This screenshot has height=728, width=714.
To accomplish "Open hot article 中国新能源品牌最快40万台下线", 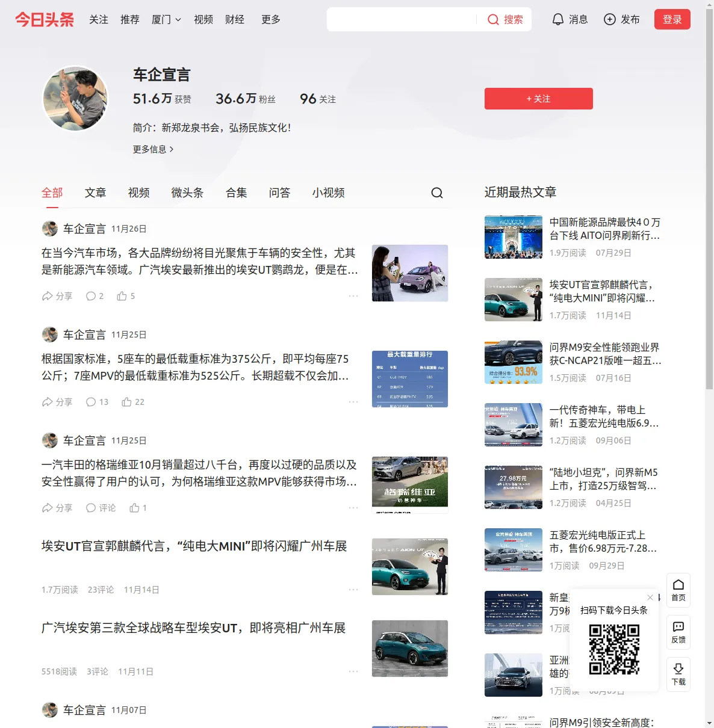I will tap(605, 229).
